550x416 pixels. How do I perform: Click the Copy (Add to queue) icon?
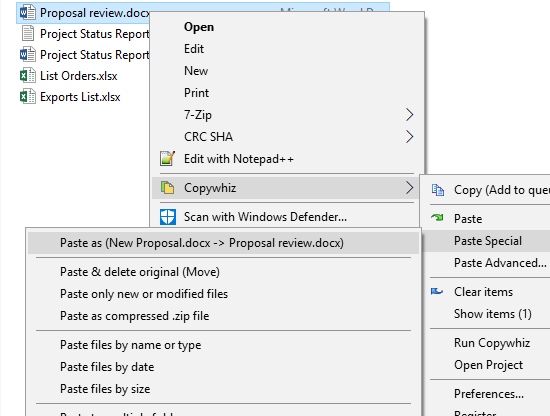[438, 190]
